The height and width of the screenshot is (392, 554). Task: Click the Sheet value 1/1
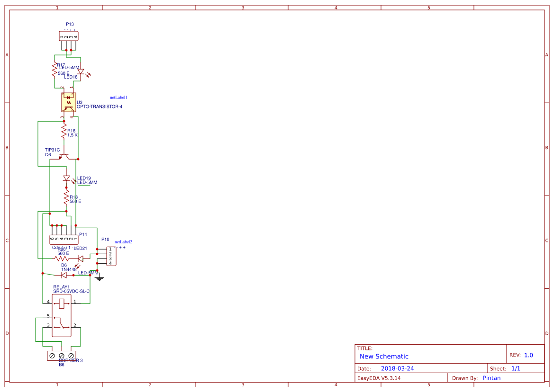pyautogui.click(x=516, y=368)
